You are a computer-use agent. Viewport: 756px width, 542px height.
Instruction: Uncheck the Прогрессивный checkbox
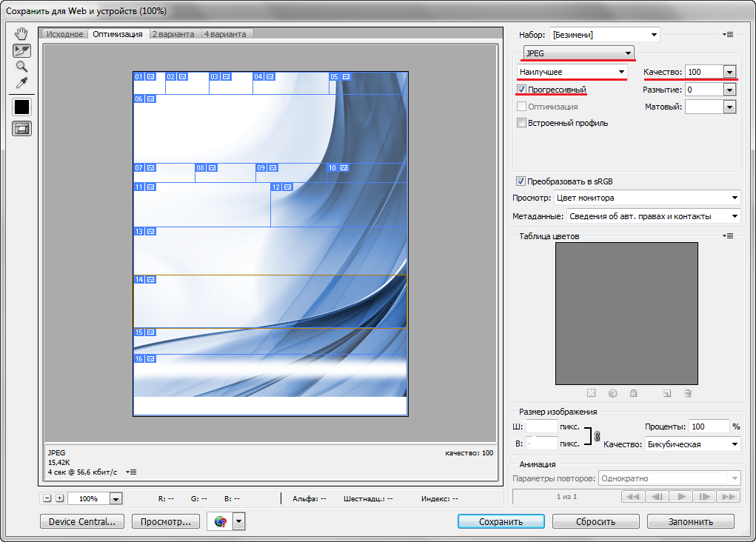tap(521, 89)
